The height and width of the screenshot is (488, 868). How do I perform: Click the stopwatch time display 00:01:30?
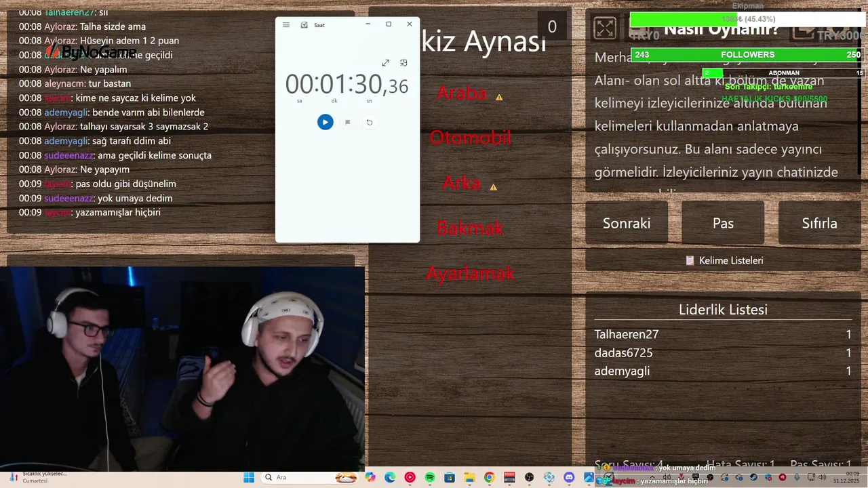[x=347, y=84]
